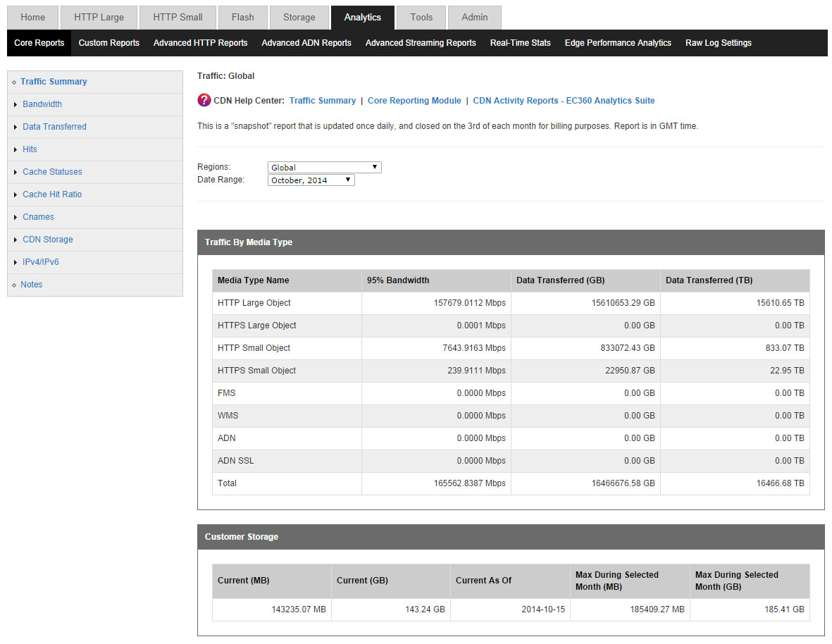Screen dimensions: 832x644
Task: Open the Date Range dropdown
Action: click(311, 180)
